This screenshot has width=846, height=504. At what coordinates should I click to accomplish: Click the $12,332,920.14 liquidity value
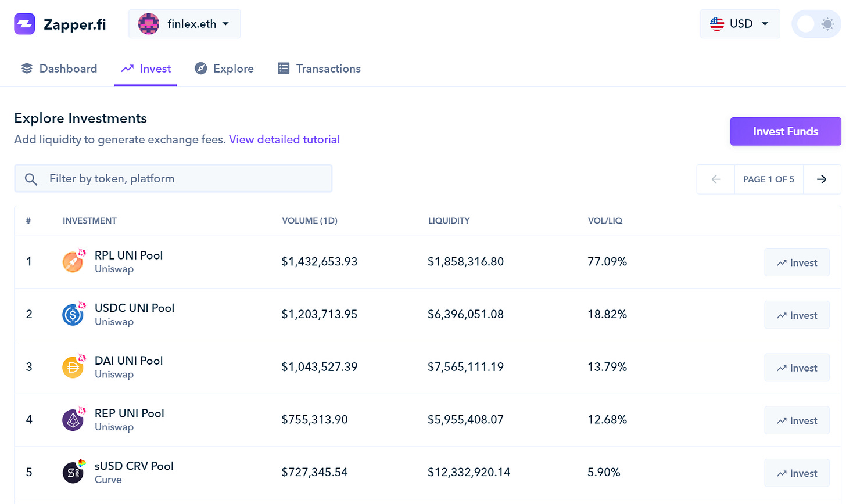pyautogui.click(x=469, y=472)
